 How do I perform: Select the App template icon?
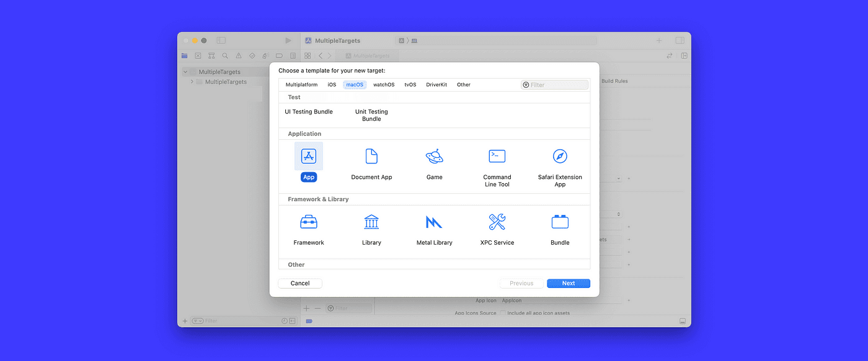click(309, 156)
